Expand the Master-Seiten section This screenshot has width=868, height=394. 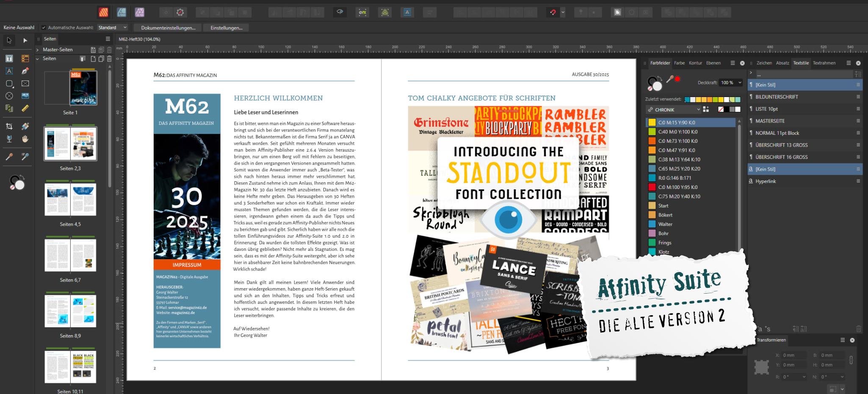tap(38, 50)
